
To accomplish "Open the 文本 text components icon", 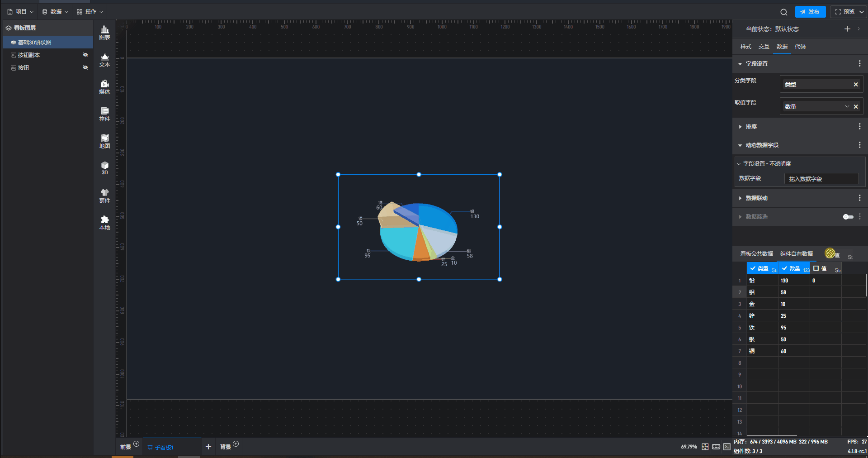I will [104, 59].
